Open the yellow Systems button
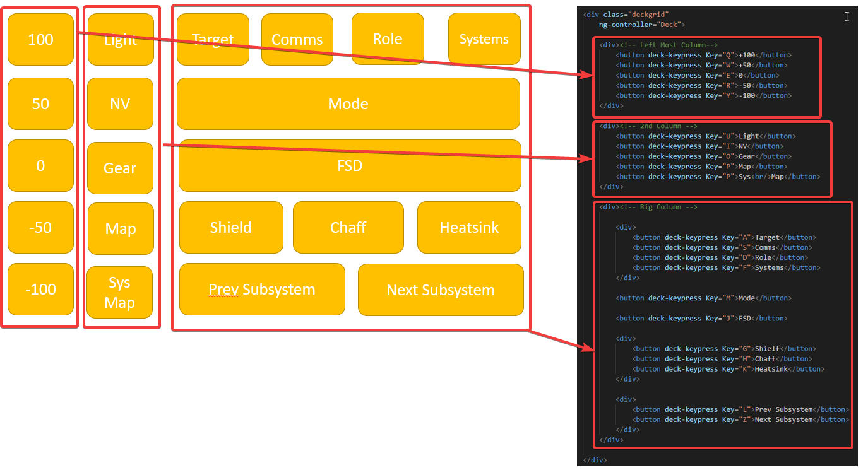868x475 pixels. (484, 38)
